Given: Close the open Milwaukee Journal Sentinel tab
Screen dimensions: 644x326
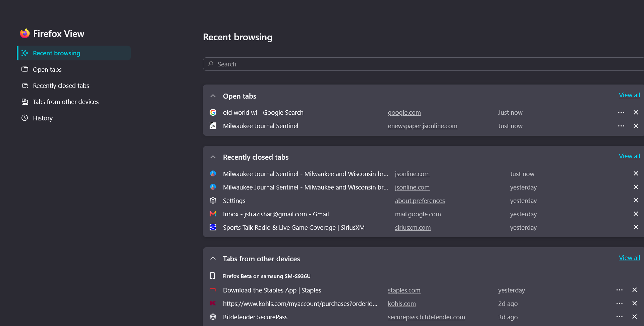Looking at the screenshot, I should pyautogui.click(x=636, y=126).
